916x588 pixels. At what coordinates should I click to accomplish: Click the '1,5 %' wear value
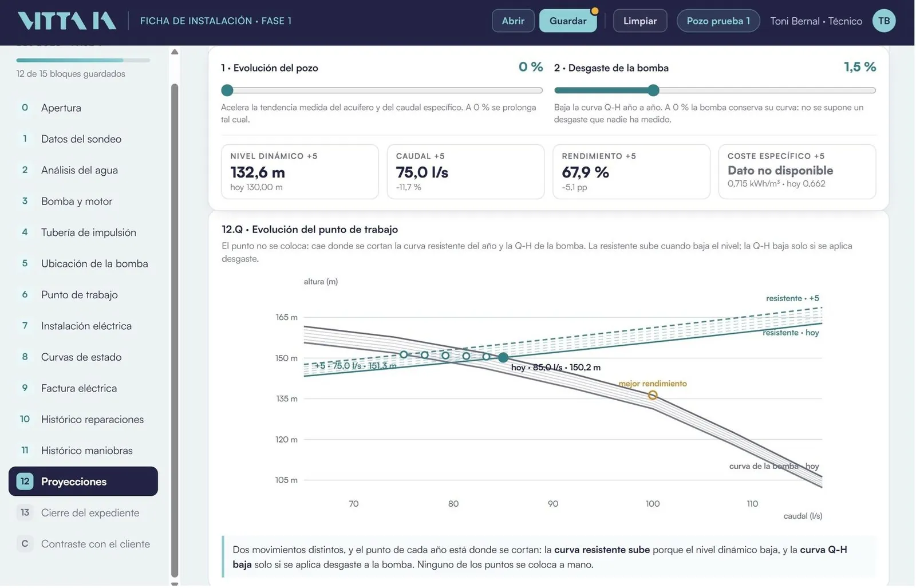[x=860, y=67]
